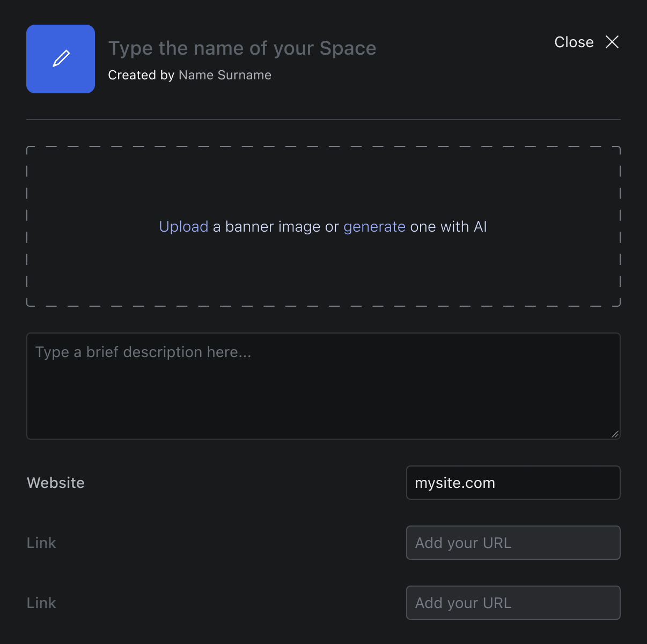Viewport: 647px width, 644px height.
Task: Click the pencil edit icon
Action: coord(61,59)
